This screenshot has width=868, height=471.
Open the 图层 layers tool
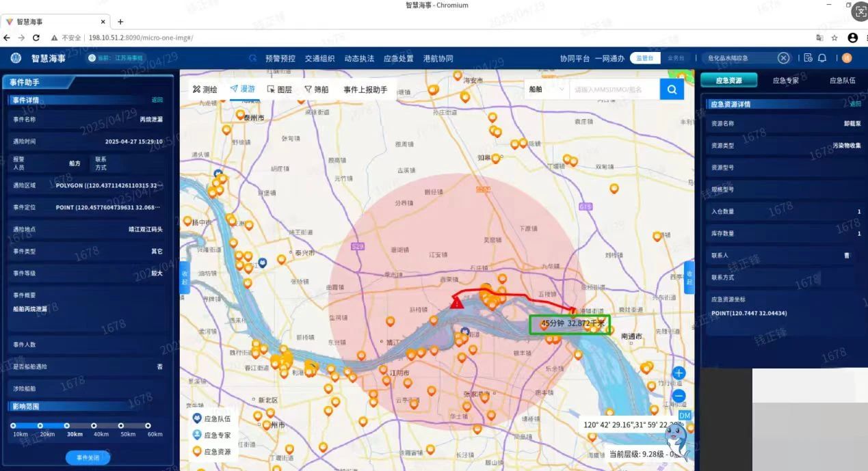(280, 90)
